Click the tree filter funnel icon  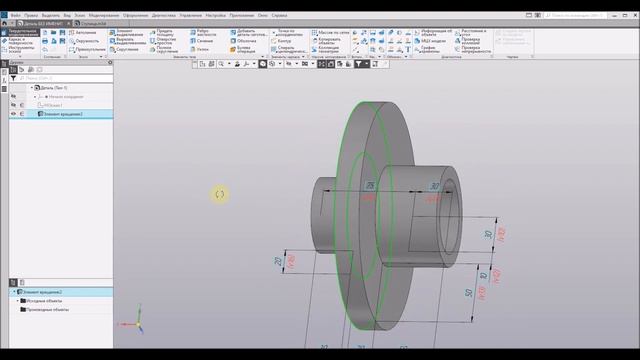[13, 78]
